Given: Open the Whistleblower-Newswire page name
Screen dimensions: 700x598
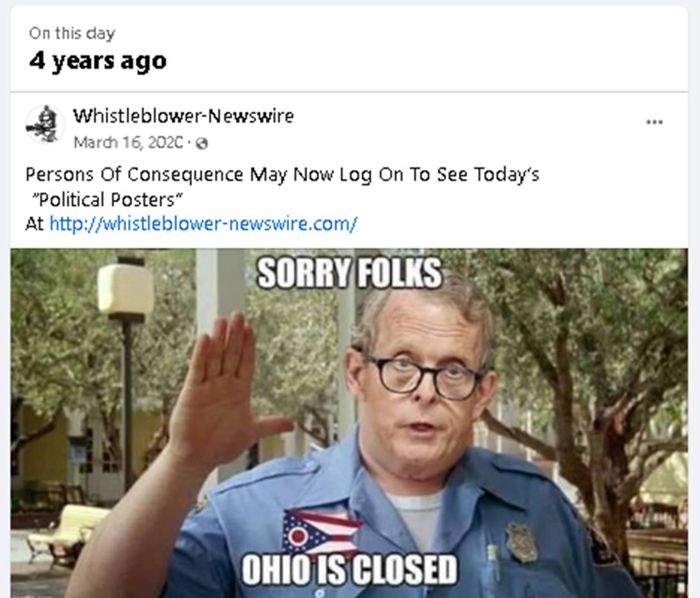Looking at the screenshot, I should click(x=183, y=116).
